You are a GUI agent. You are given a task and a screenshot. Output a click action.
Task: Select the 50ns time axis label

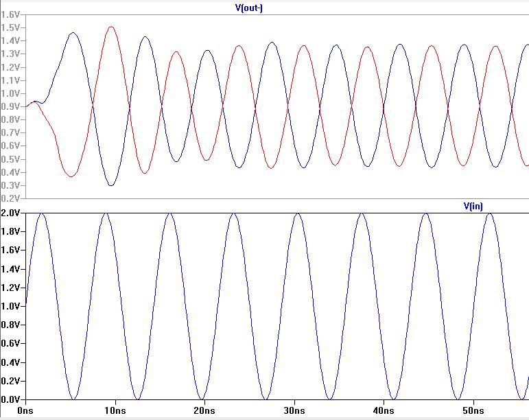[473, 410]
